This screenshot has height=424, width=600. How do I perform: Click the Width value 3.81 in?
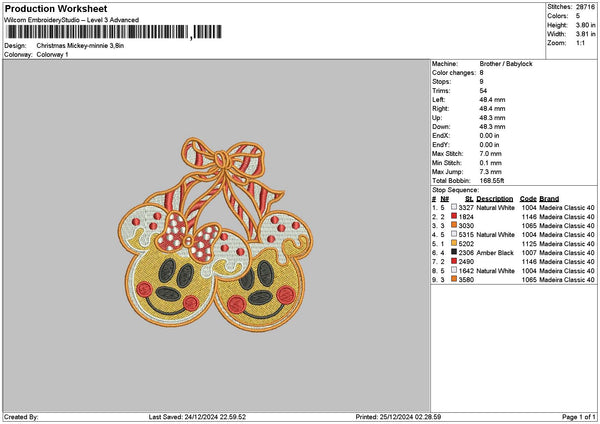point(585,34)
